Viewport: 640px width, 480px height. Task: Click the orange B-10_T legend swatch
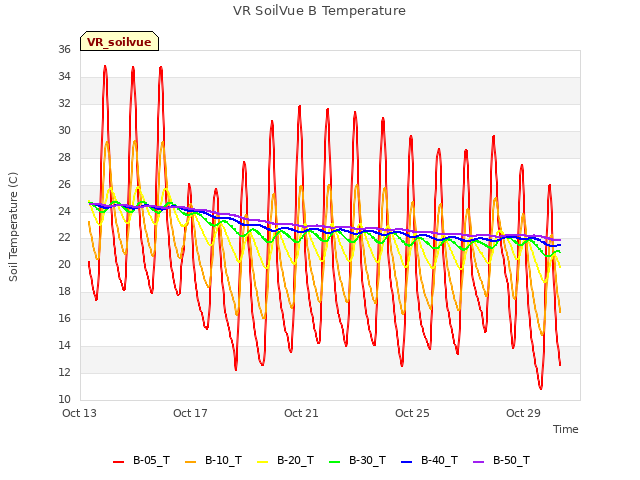[191, 462]
